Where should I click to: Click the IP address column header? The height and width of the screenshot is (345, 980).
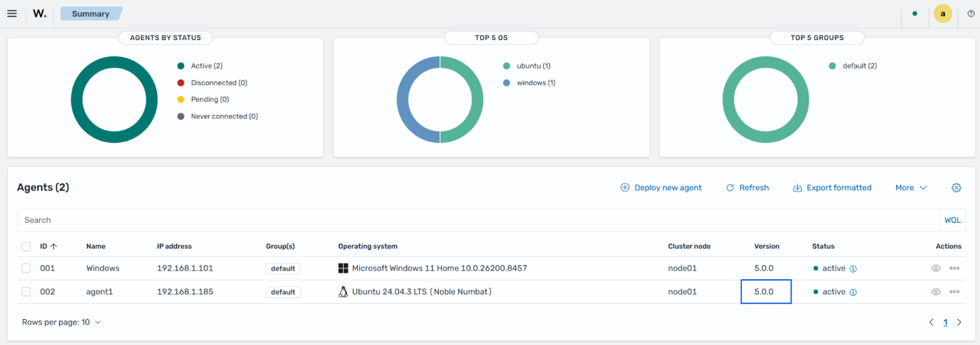click(175, 246)
